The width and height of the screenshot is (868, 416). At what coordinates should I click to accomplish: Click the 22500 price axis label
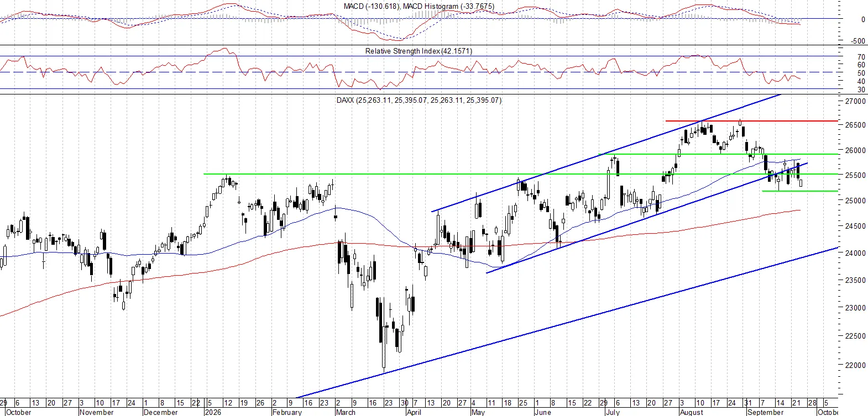point(856,336)
